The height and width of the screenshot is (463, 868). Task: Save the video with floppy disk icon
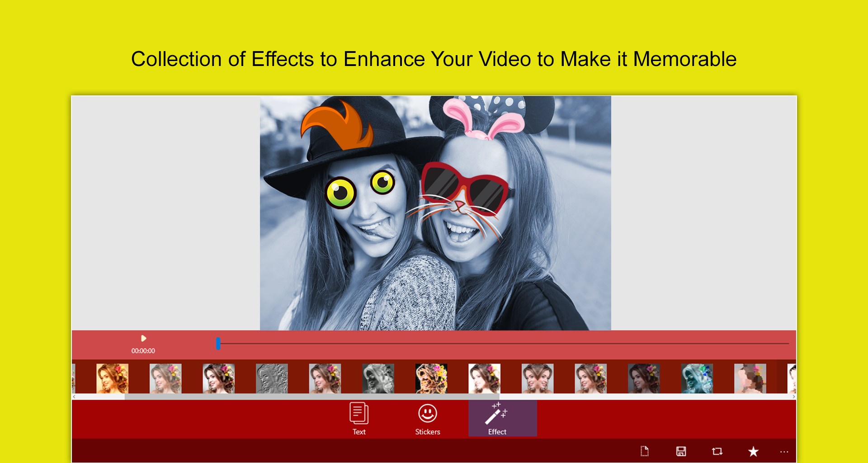pos(681,451)
